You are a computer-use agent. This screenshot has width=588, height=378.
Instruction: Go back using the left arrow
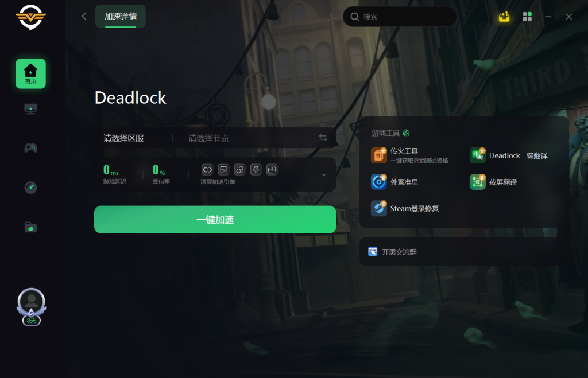click(84, 16)
